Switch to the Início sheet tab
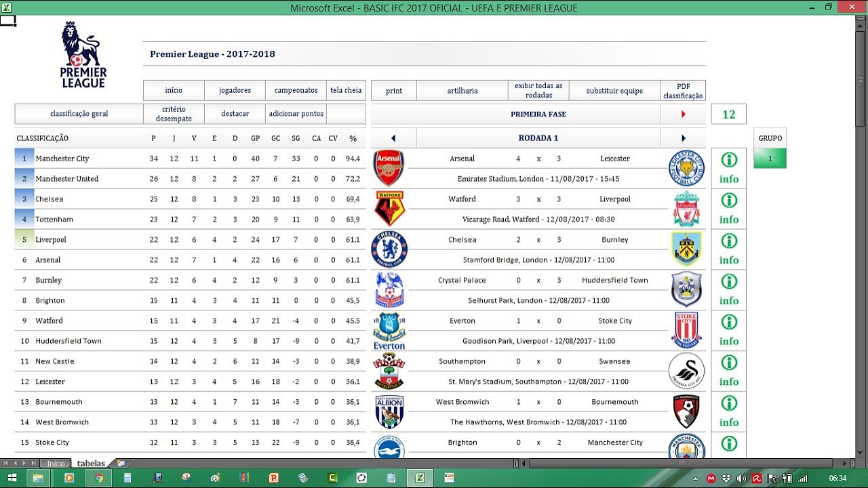The width and height of the screenshot is (868, 488). (56, 464)
